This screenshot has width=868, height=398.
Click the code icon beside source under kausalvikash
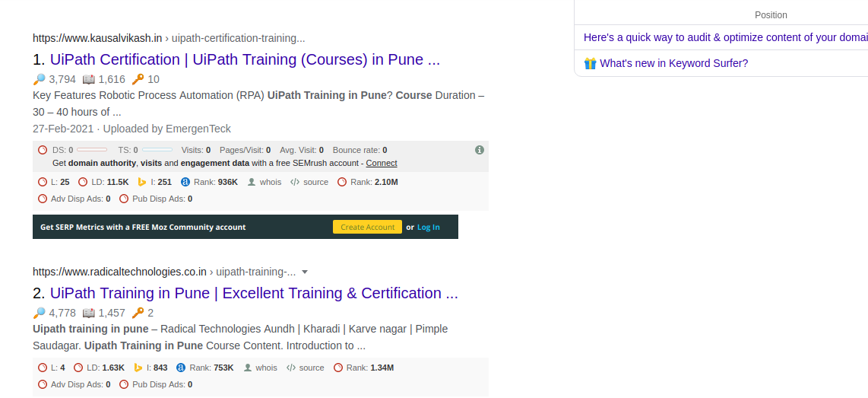pyautogui.click(x=295, y=182)
